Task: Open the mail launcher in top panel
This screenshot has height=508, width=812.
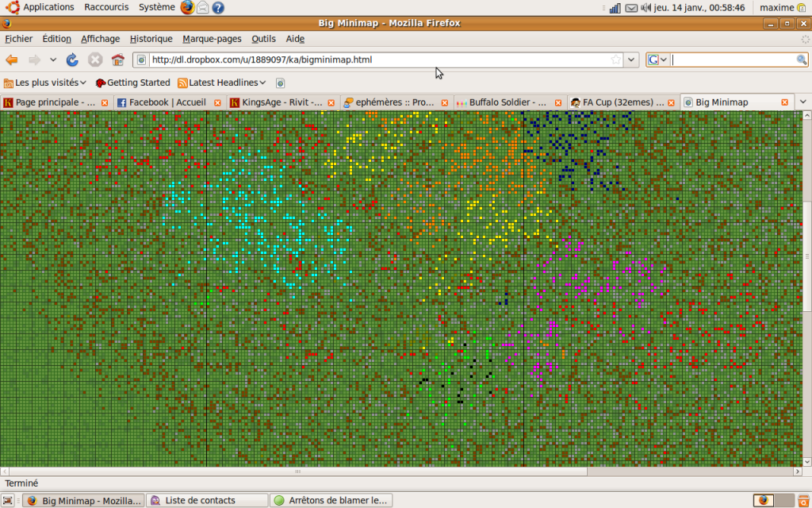Action: pos(203,8)
